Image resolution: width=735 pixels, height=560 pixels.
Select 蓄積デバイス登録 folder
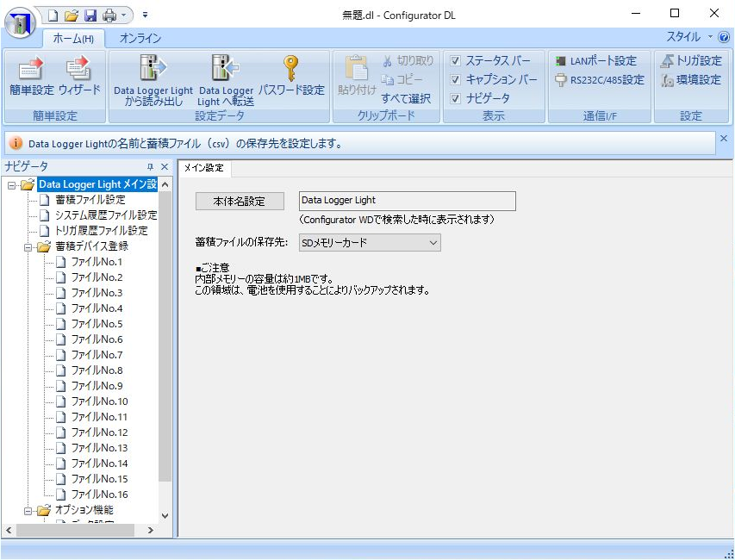pos(92,246)
